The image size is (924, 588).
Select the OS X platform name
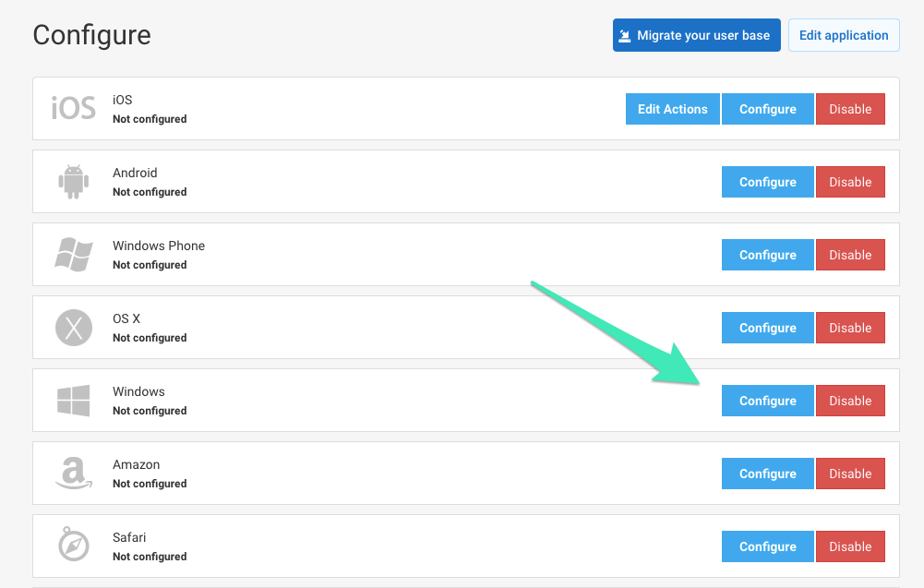point(126,318)
